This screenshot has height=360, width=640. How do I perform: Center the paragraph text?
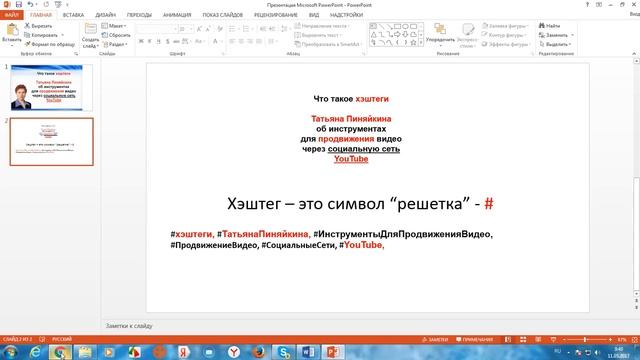pyautogui.click(x=241, y=41)
